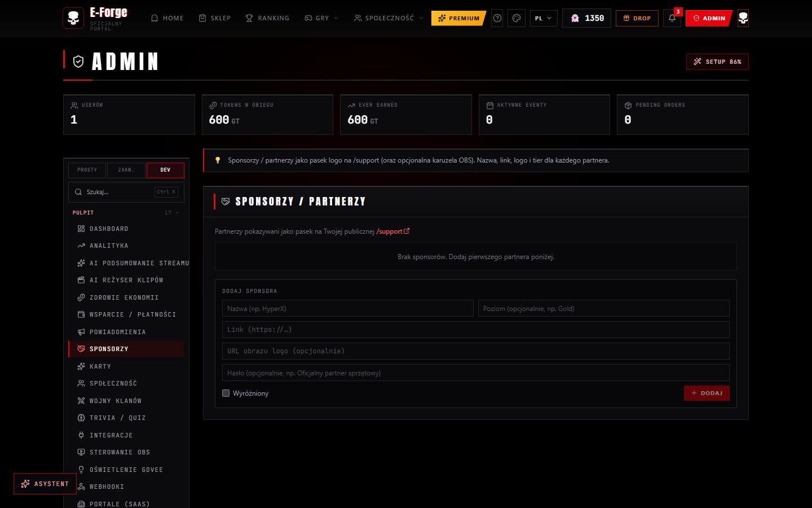
Task: Go to Ranking in top navigation
Action: click(x=267, y=18)
